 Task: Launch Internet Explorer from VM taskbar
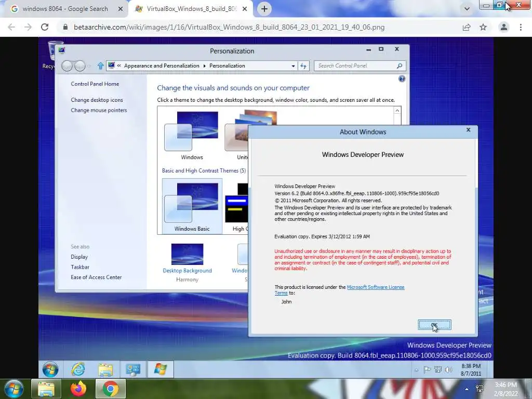(78, 369)
